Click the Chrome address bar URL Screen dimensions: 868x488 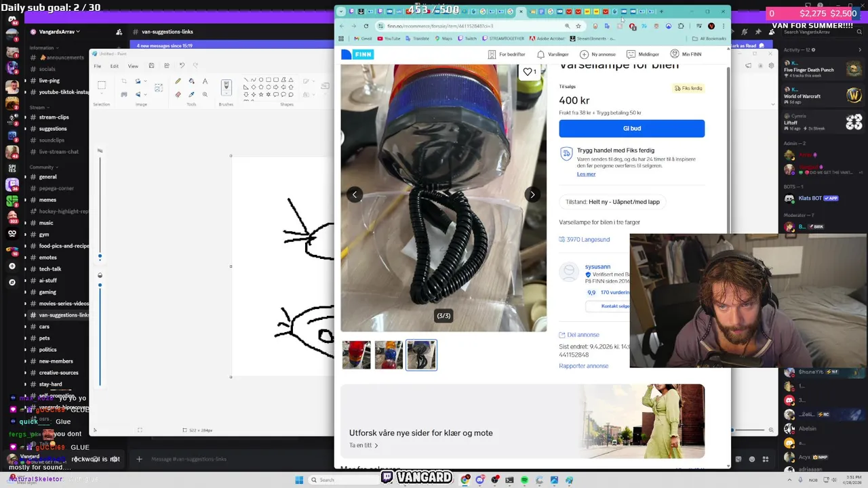point(440,26)
